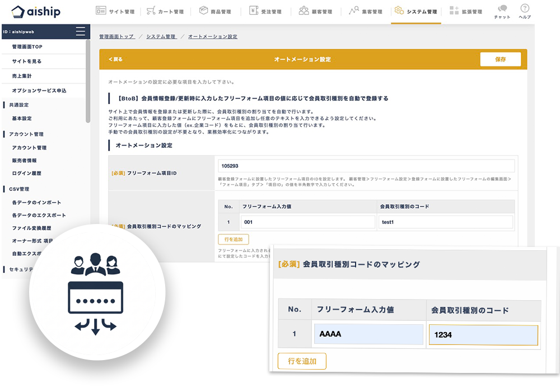Image resolution: width=560 pixels, height=392 pixels.
Task: Open the ヘルプ help icon
Action: (525, 11)
